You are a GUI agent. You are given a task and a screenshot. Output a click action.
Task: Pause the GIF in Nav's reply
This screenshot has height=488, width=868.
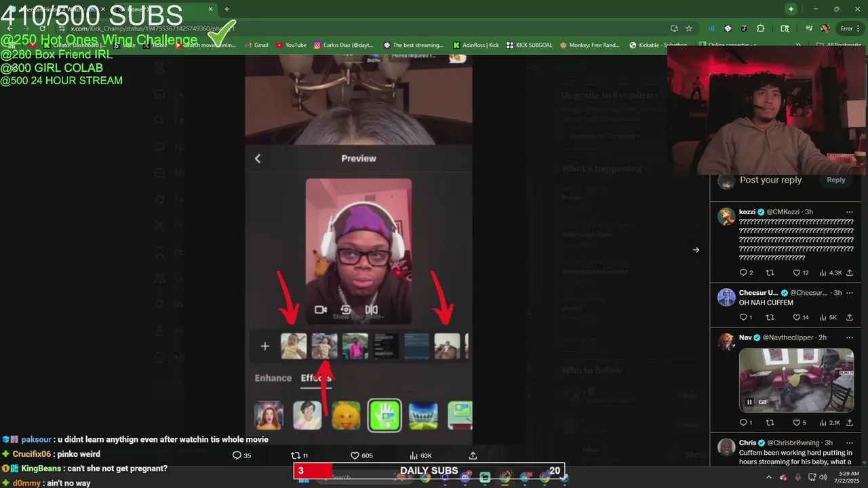(749, 402)
